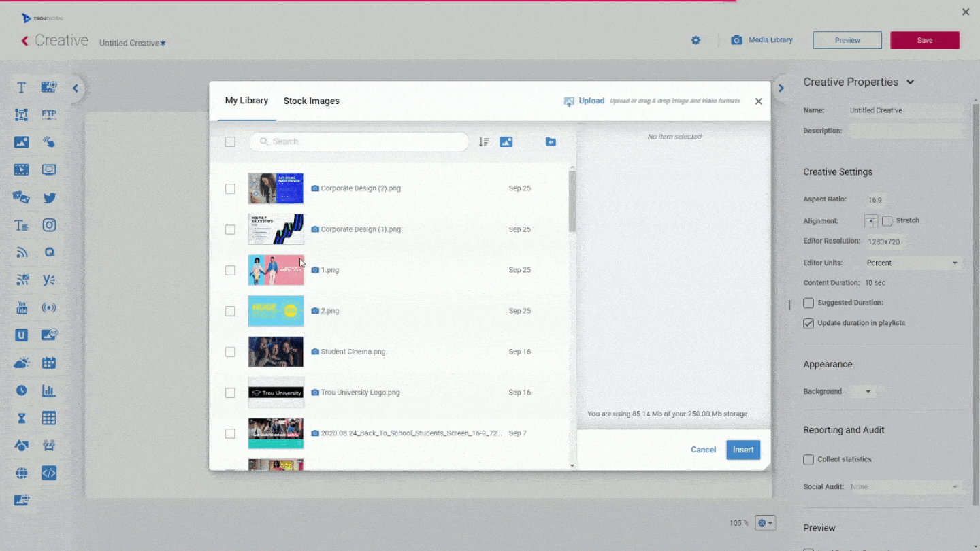Add an Instagram widget
The width and height of the screenshot is (980, 551).
coord(49,225)
